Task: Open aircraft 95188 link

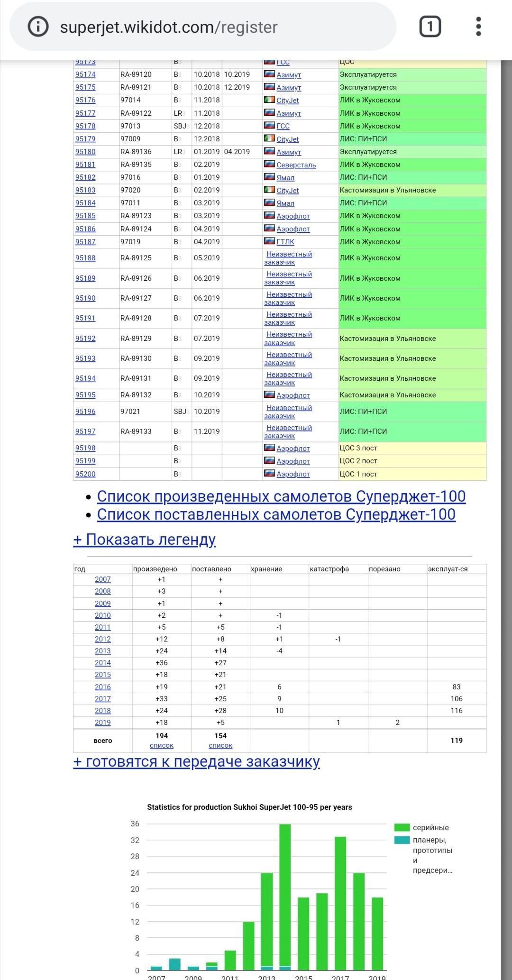Action: point(85,258)
